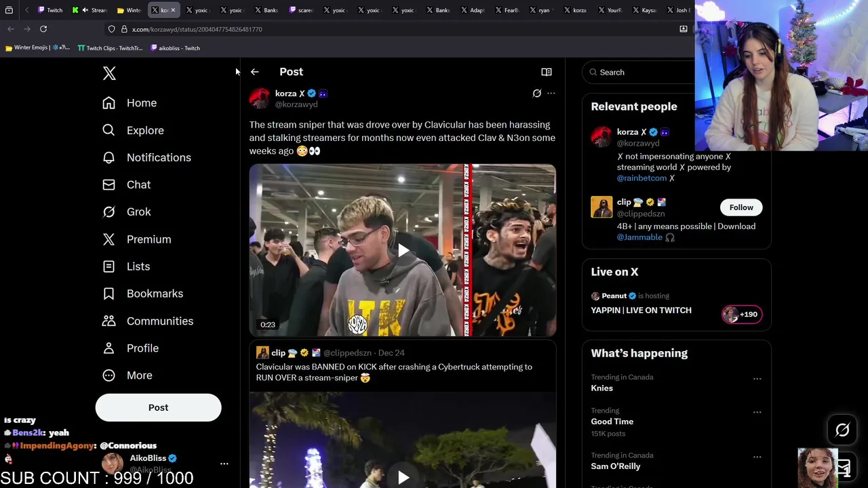Switch to the ryan X tab

pyautogui.click(x=542, y=10)
